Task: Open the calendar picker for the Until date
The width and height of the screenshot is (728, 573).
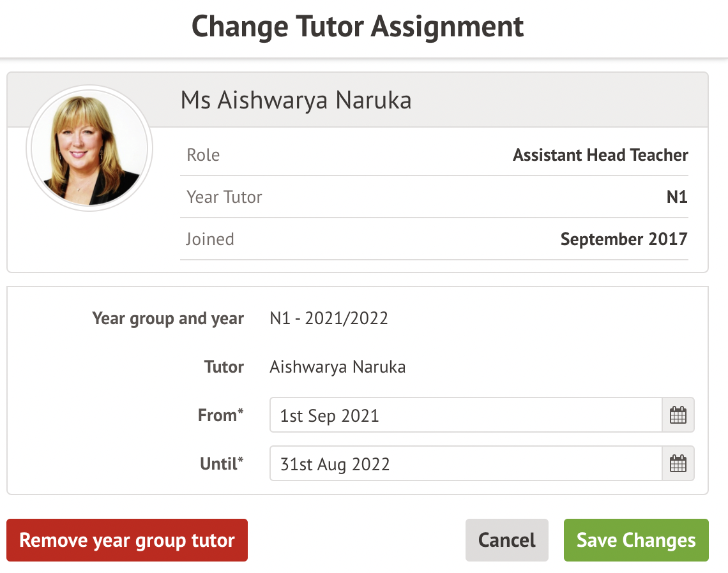Action: pos(678,464)
